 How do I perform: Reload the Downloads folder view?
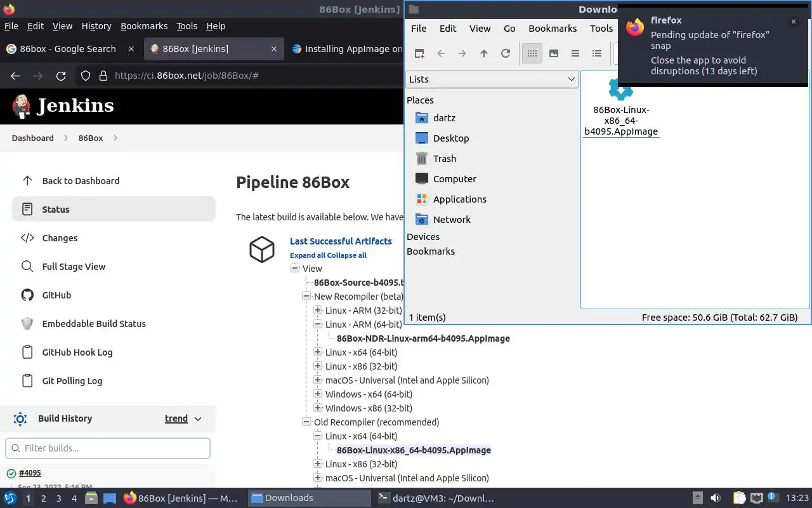pos(506,53)
